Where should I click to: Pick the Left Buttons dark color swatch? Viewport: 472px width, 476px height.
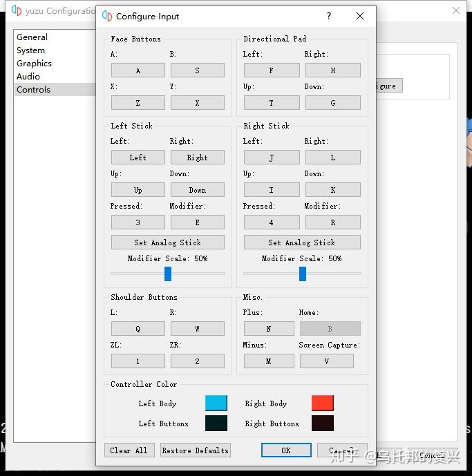click(216, 423)
